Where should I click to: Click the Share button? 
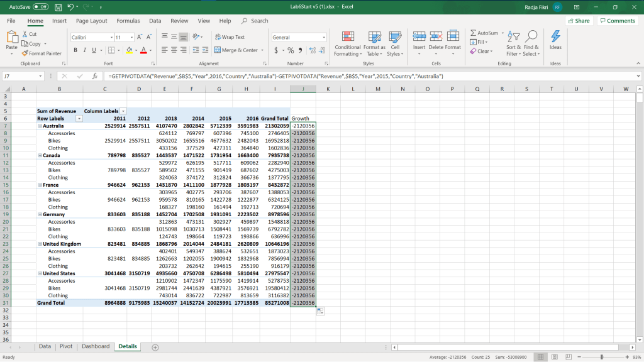coord(578,21)
